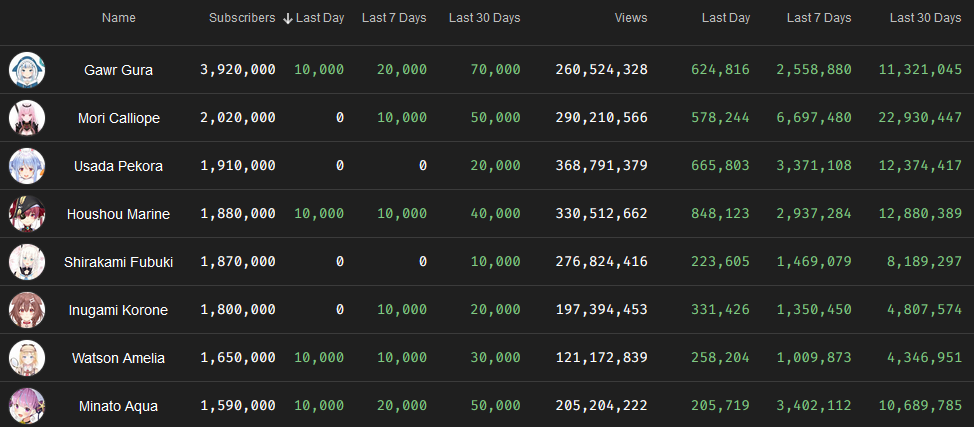Screen dimensions: 974x427
Task: Click monthly views value 12,880,389
Action: pos(920,214)
